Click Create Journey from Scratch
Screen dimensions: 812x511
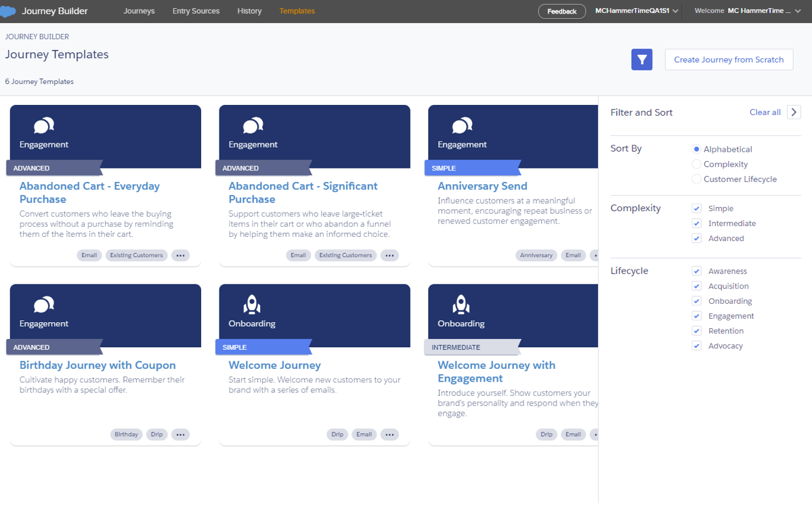pyautogui.click(x=729, y=60)
